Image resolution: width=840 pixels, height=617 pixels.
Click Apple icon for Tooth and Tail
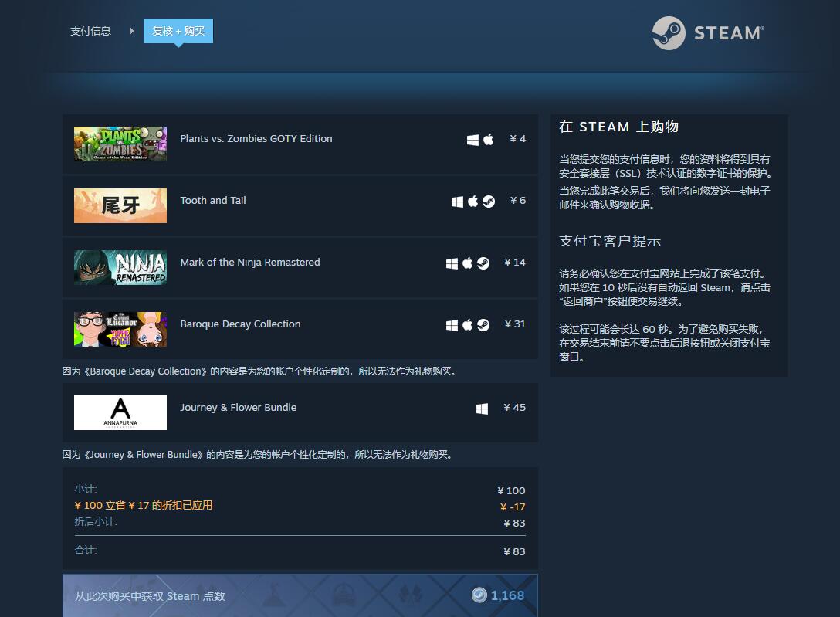(472, 202)
